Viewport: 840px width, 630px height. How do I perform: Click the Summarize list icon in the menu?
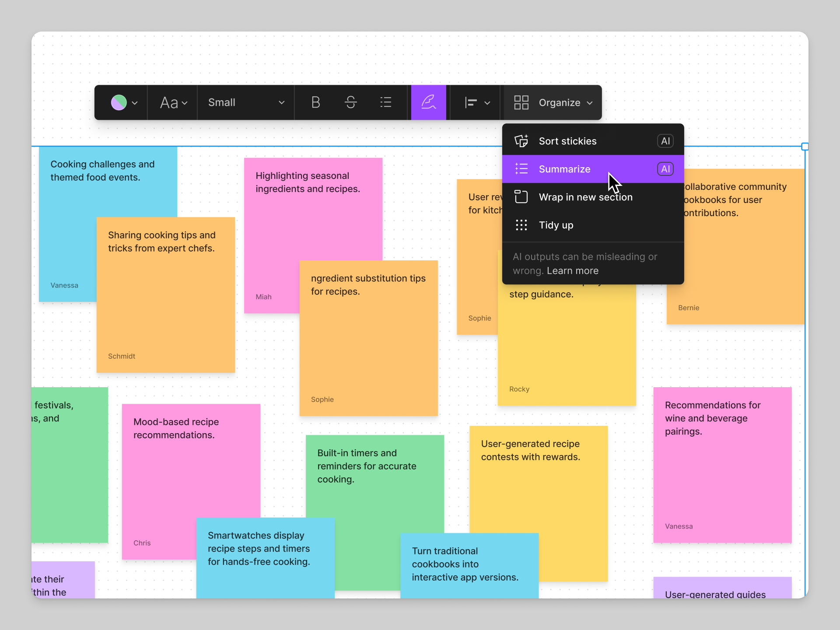[521, 169]
